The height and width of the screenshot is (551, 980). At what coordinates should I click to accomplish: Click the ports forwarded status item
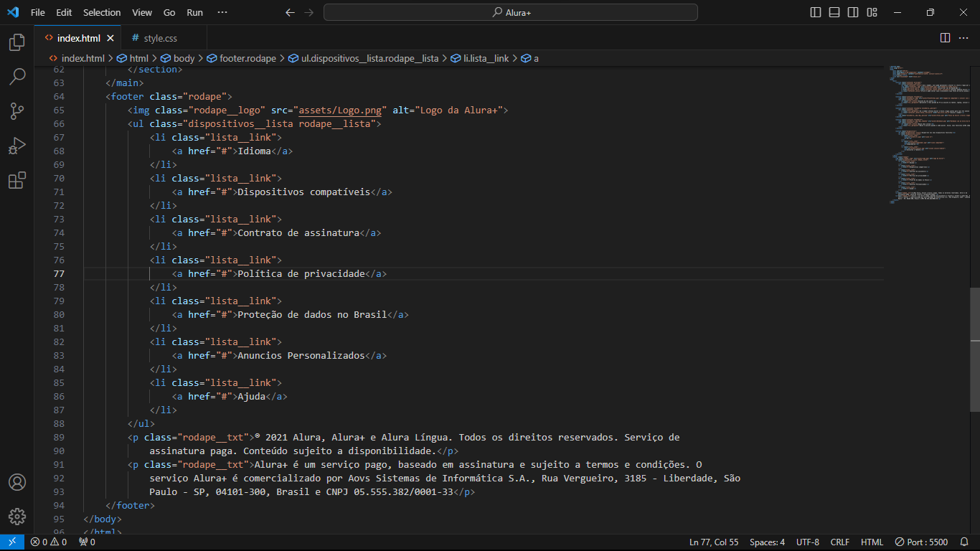[x=87, y=542]
